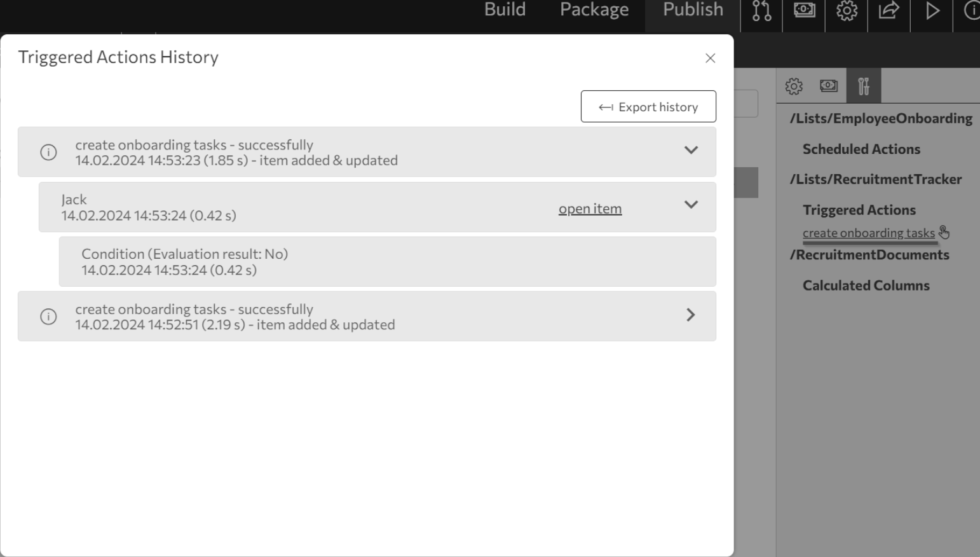Switch to the Package tab

pyautogui.click(x=594, y=10)
